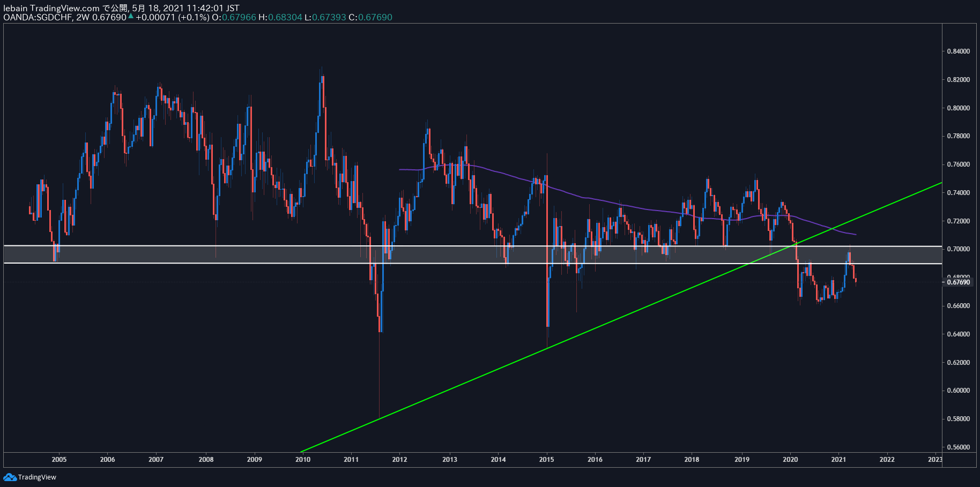
Task: Click the 0.64000 price axis label
Action: (x=958, y=334)
